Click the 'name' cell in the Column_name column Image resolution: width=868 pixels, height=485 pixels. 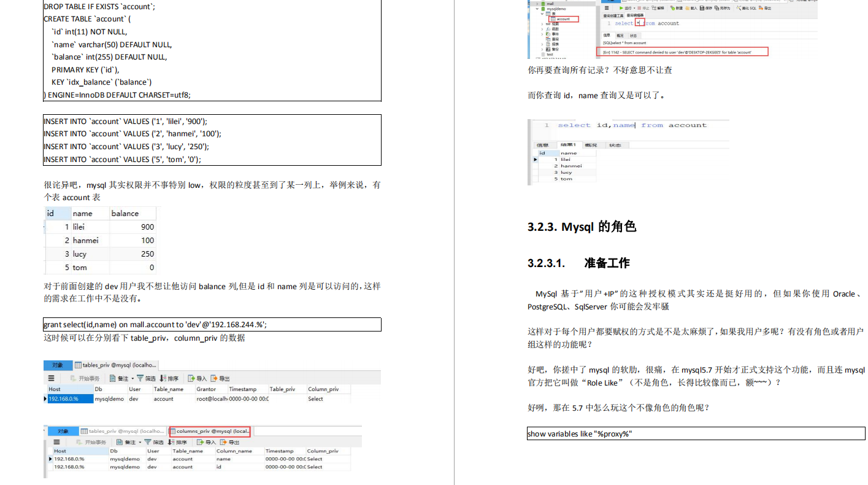pos(239,459)
